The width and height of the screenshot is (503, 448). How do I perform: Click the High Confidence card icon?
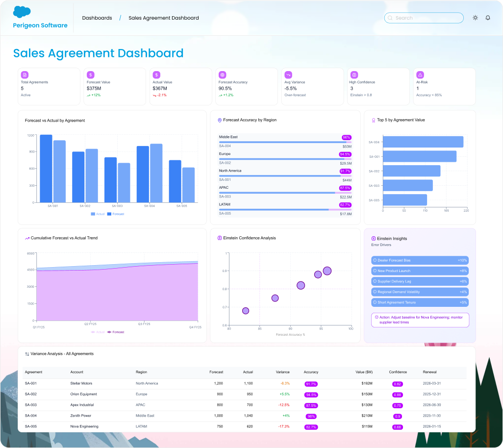pos(353,75)
